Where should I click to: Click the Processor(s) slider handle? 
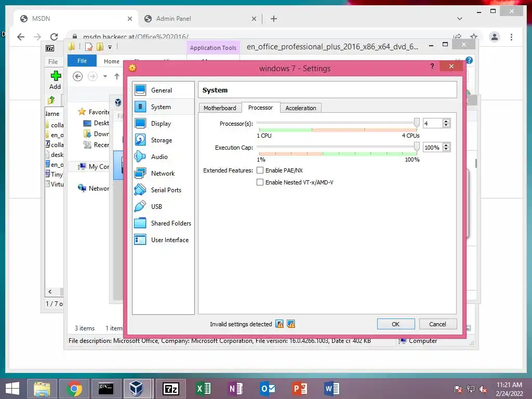coord(417,123)
